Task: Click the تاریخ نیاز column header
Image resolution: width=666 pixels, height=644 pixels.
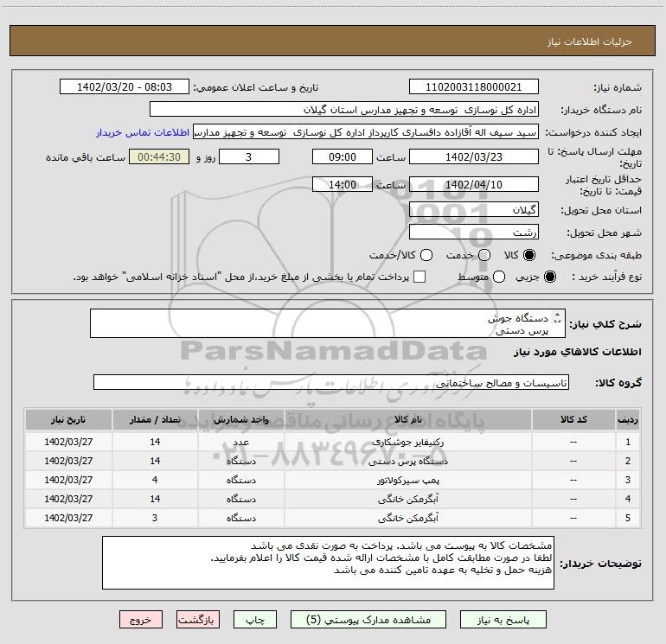Action: [68, 419]
